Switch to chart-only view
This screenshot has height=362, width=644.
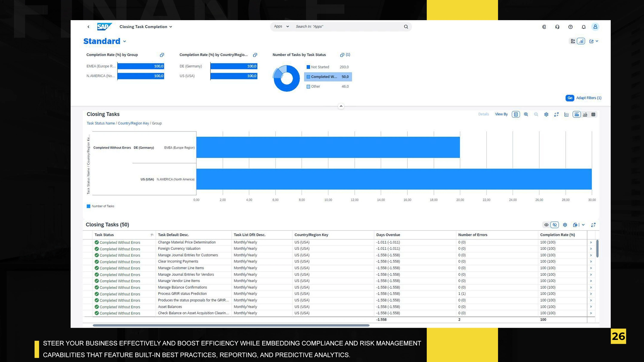[x=585, y=115]
